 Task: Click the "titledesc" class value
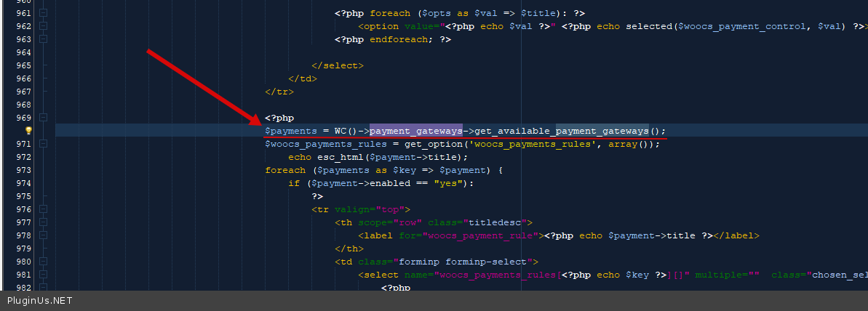coord(498,222)
